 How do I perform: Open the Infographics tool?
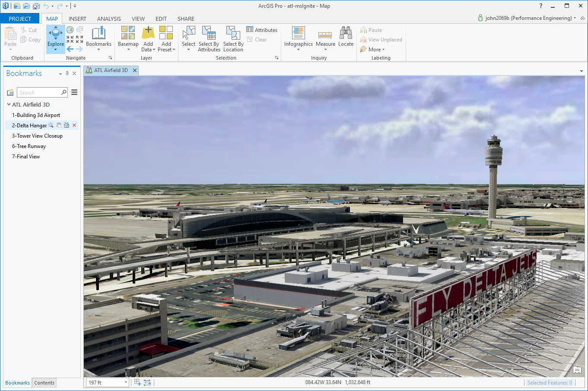click(299, 38)
